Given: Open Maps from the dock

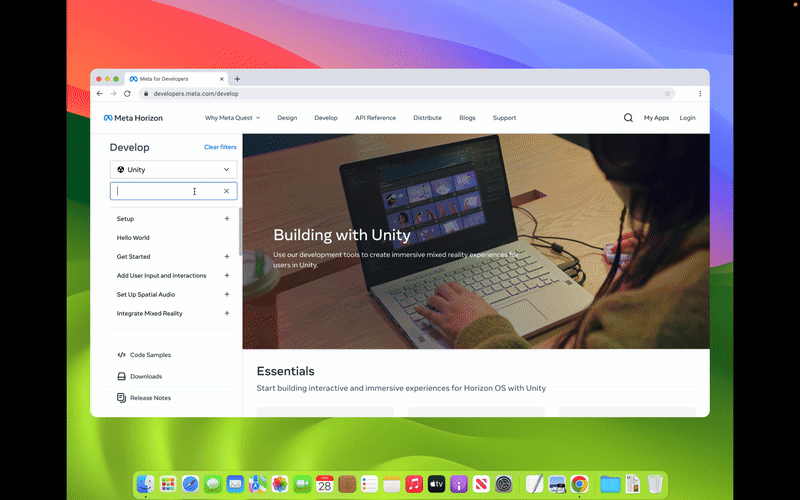Looking at the screenshot, I should (258, 484).
